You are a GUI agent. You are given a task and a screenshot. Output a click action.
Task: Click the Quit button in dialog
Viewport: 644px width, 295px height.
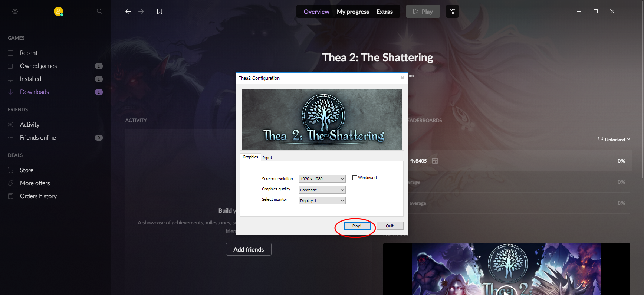tap(390, 226)
